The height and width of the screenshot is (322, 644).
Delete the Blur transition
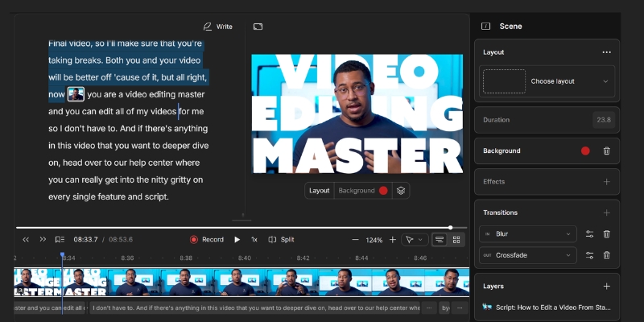tap(607, 234)
